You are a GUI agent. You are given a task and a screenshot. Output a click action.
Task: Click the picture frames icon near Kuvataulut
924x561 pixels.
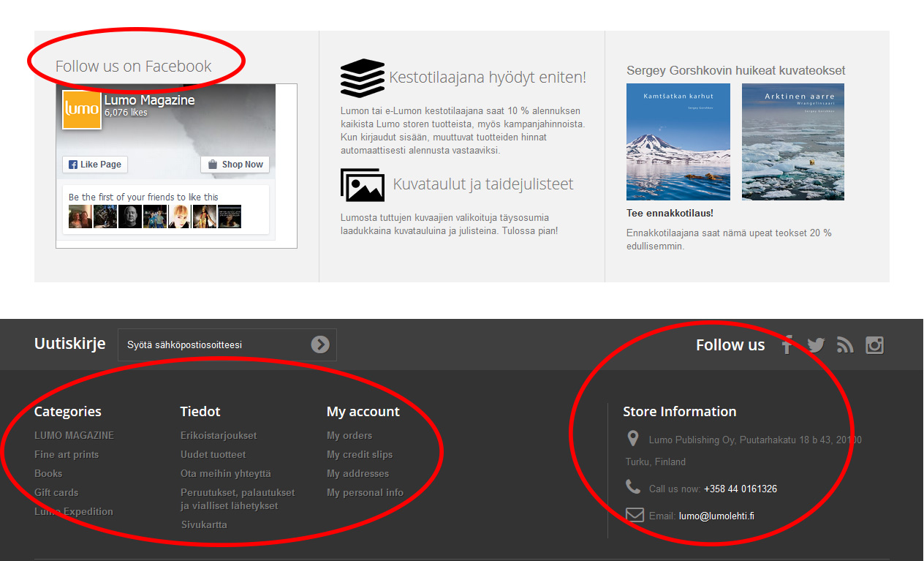click(362, 185)
